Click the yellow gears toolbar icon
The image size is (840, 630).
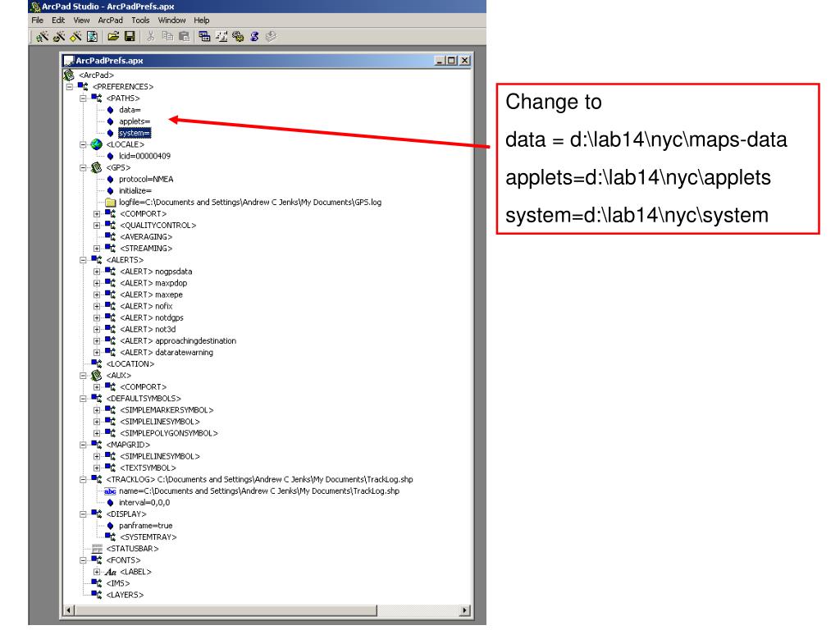pos(238,36)
